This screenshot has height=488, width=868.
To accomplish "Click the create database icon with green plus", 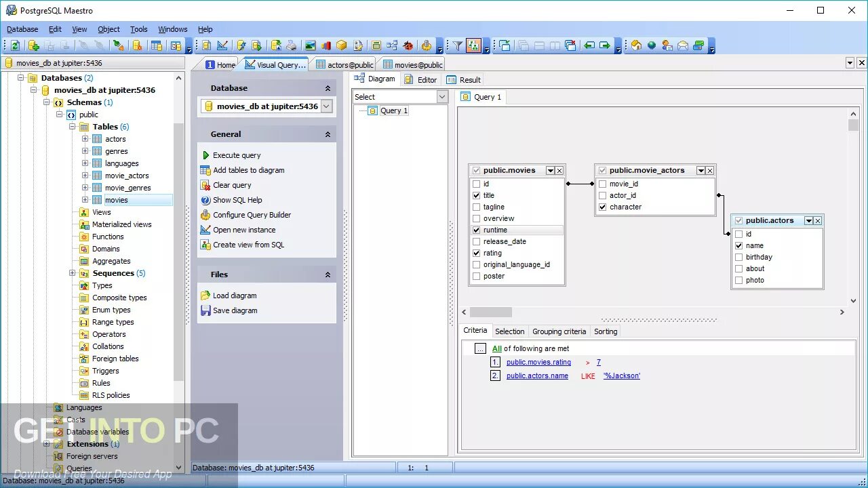I will 33,45.
